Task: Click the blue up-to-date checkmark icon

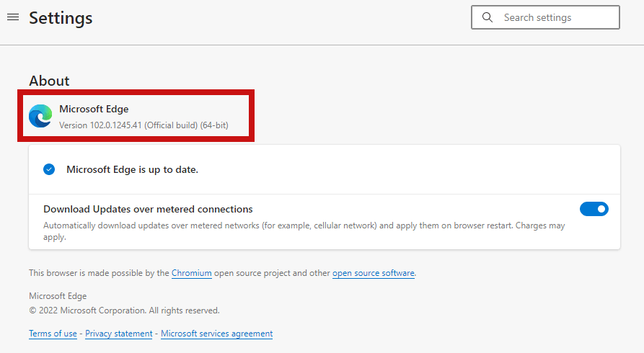Action: click(49, 169)
